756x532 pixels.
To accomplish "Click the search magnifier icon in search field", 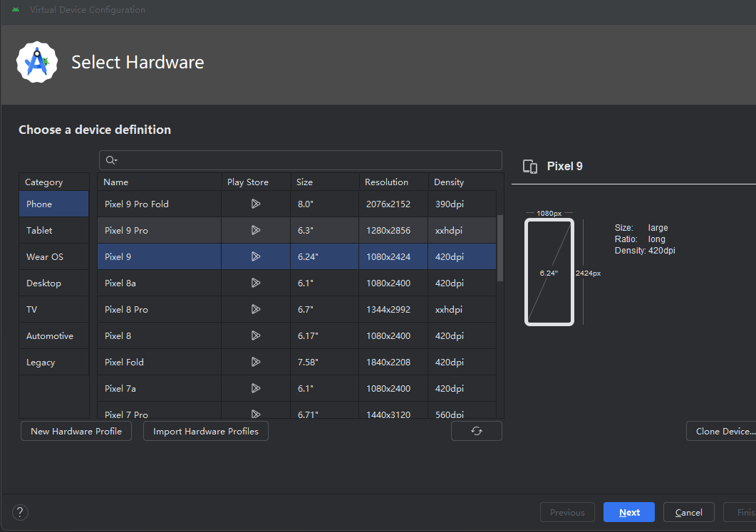I will pyautogui.click(x=111, y=160).
